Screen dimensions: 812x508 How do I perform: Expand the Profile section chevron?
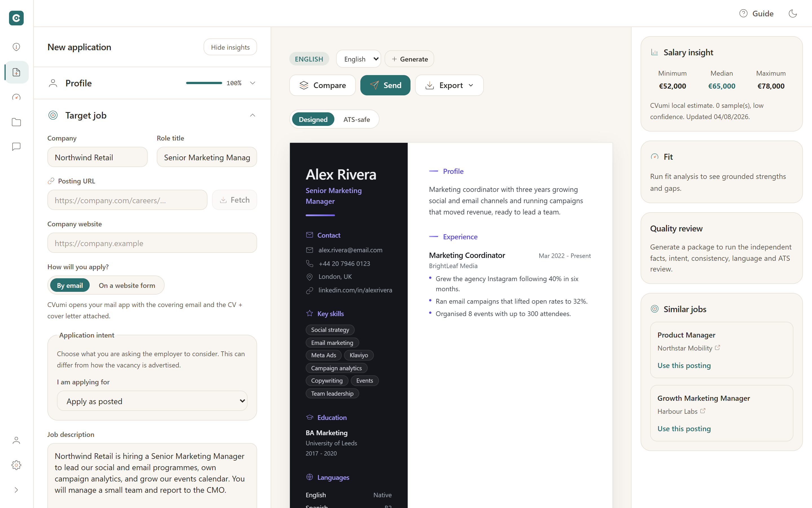click(253, 83)
